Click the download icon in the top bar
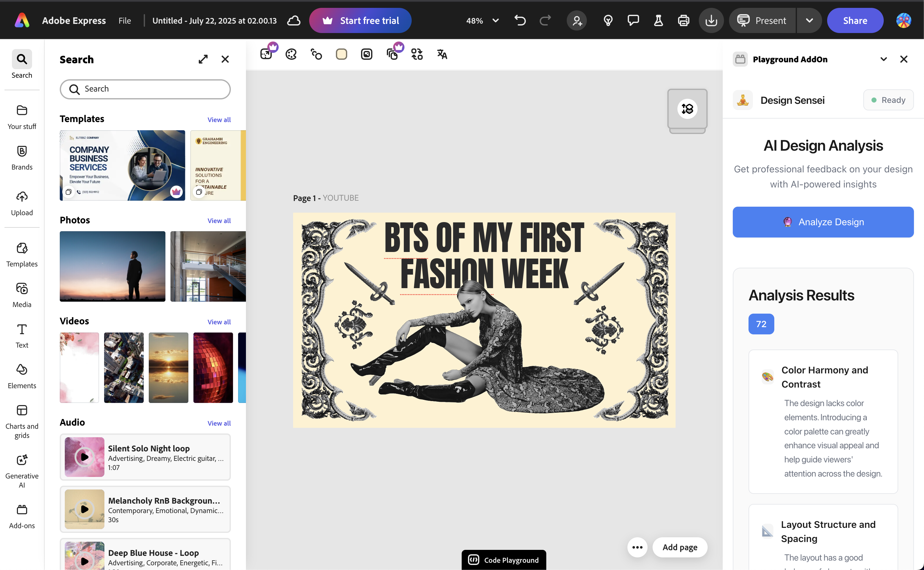 pyautogui.click(x=711, y=21)
